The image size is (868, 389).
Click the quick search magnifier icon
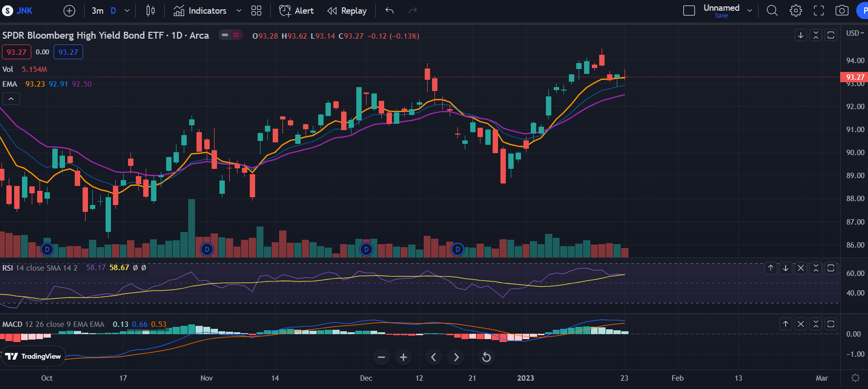772,11
